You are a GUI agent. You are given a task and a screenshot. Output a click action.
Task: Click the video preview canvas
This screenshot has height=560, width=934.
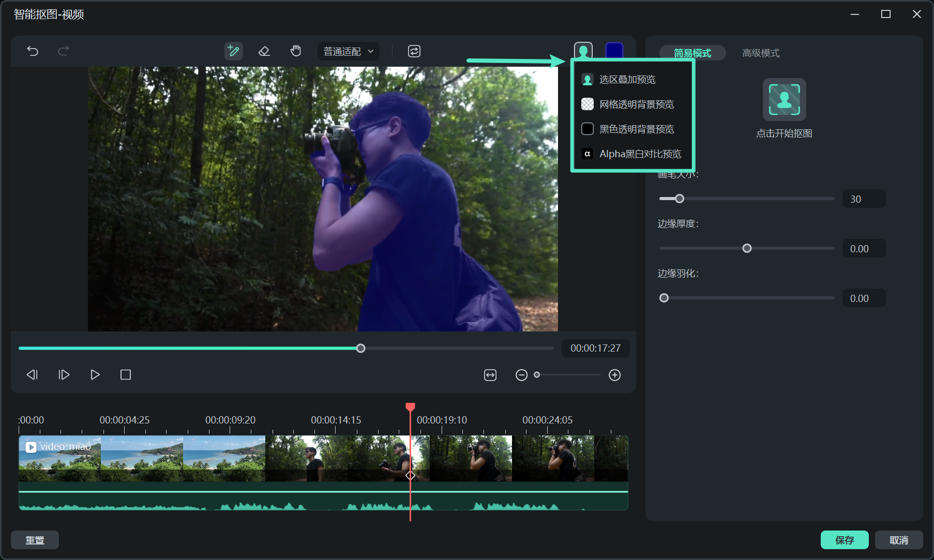click(x=323, y=199)
